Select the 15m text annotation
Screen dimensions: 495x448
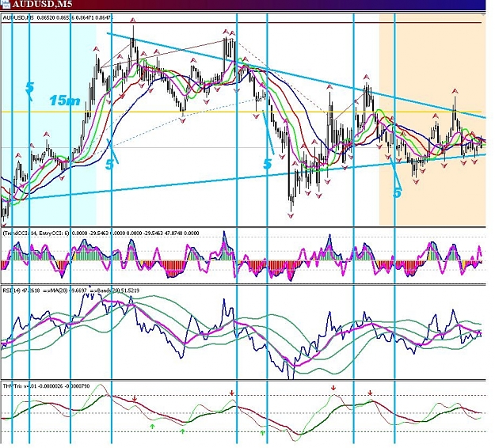pyautogui.click(x=65, y=101)
